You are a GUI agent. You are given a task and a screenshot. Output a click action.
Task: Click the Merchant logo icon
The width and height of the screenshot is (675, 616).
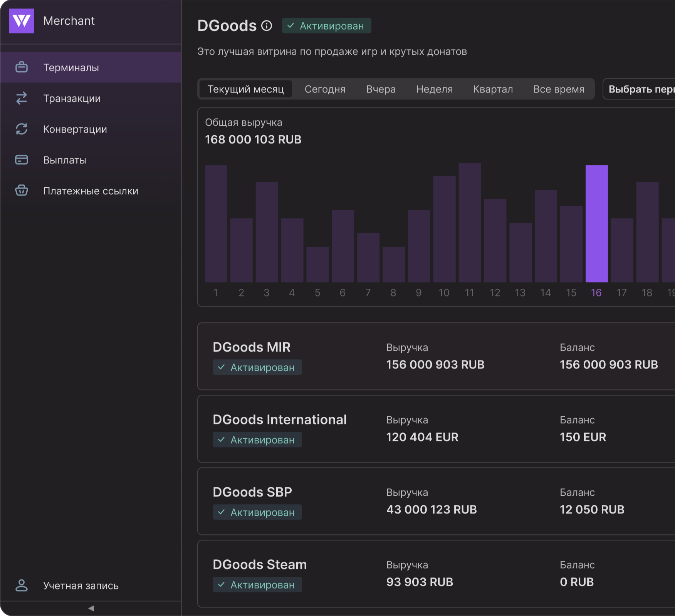[x=22, y=21]
